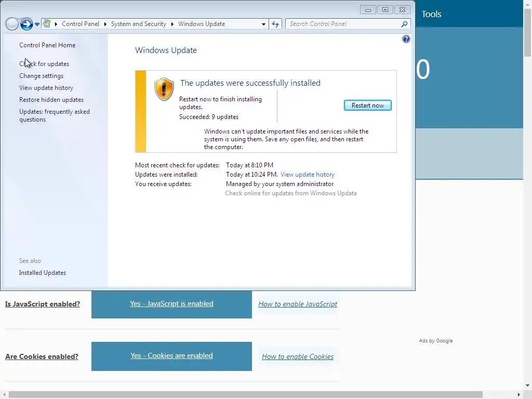Screen dimensions: 532x399
Task: Click View update history link beside install time
Action: pos(308,175)
